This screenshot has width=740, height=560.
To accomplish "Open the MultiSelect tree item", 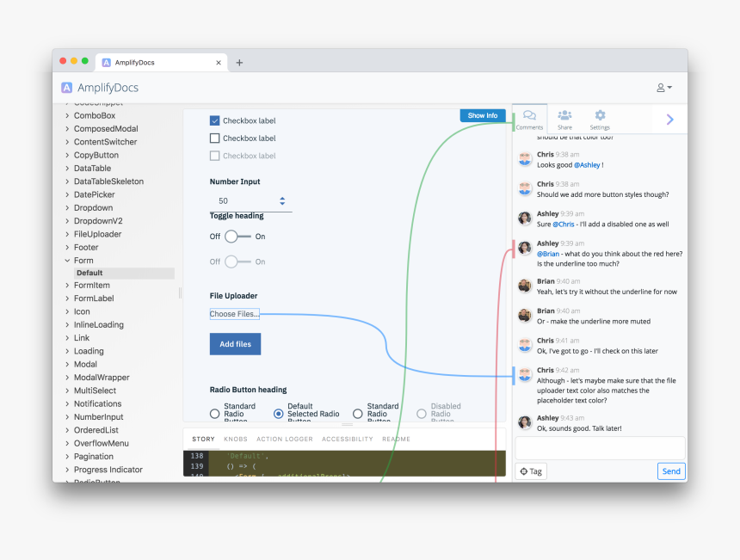I will click(x=95, y=391).
